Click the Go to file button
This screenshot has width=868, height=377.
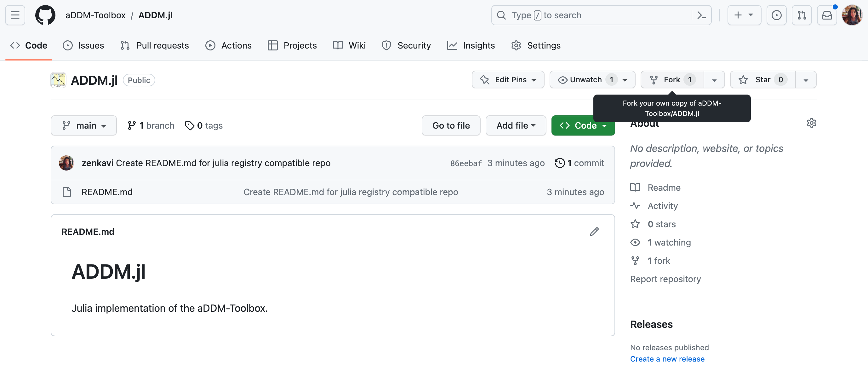[x=450, y=125]
